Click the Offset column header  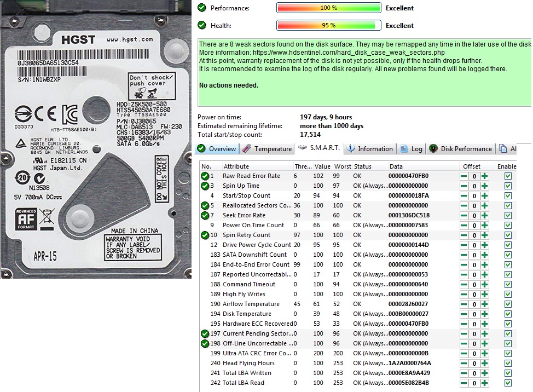(x=476, y=166)
